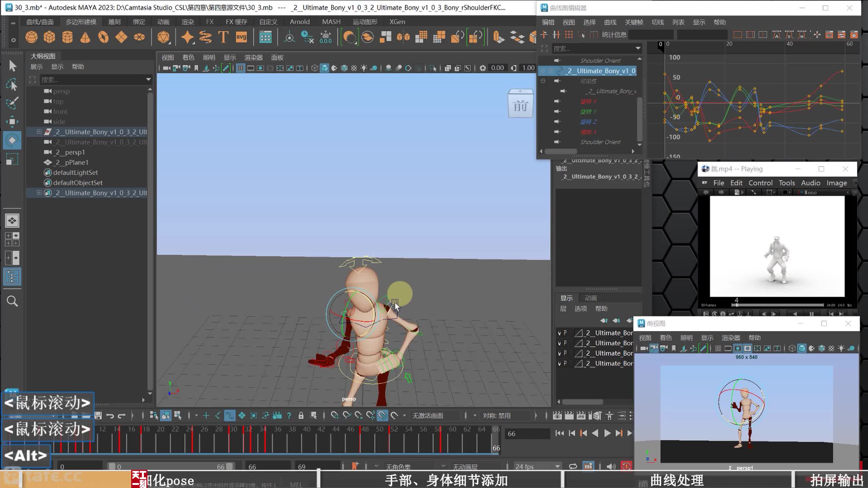Screen dimensions: 868x488
Task: Expand first _2_Ultimate_Bony node in Outliner
Action: (39, 132)
